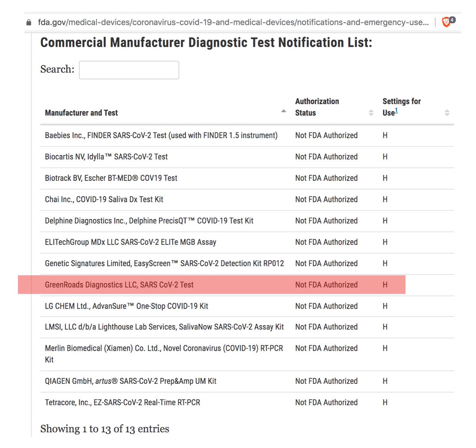Click Not FDA Authorized in Biocartis row
The height and width of the screenshot is (448, 476).
click(x=326, y=157)
